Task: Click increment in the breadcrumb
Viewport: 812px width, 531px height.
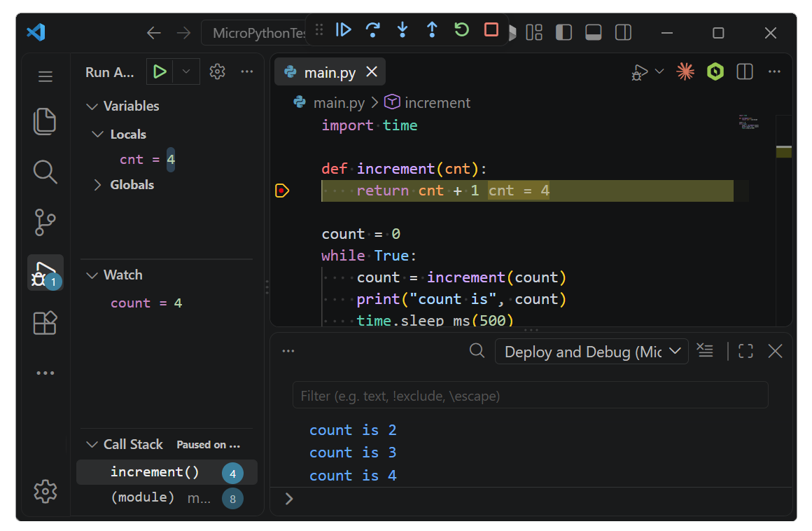Action: click(x=437, y=102)
